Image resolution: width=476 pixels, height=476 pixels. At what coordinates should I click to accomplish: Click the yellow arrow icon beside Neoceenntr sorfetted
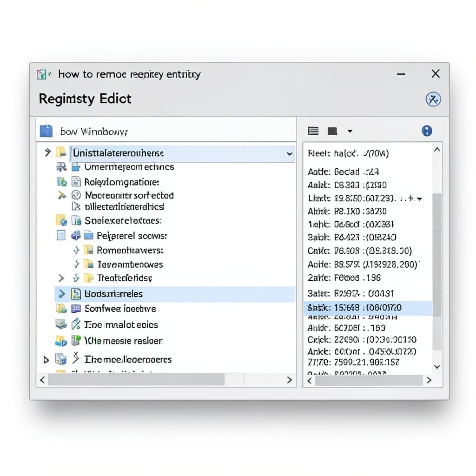62,195
